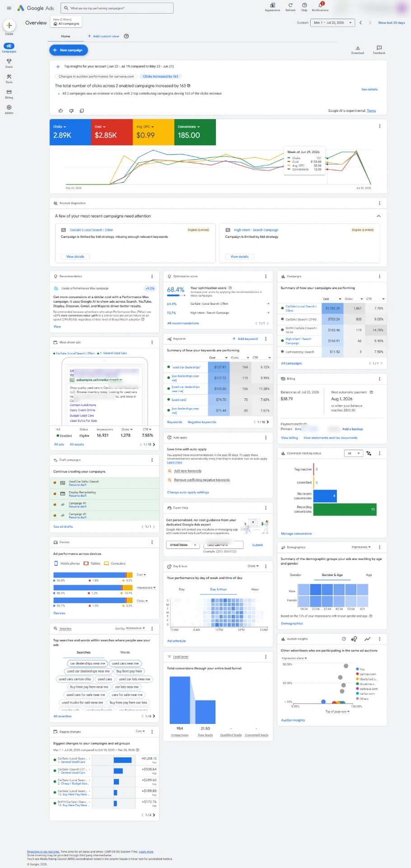
Task: Click the search bar at the top
Action: (x=117, y=8)
